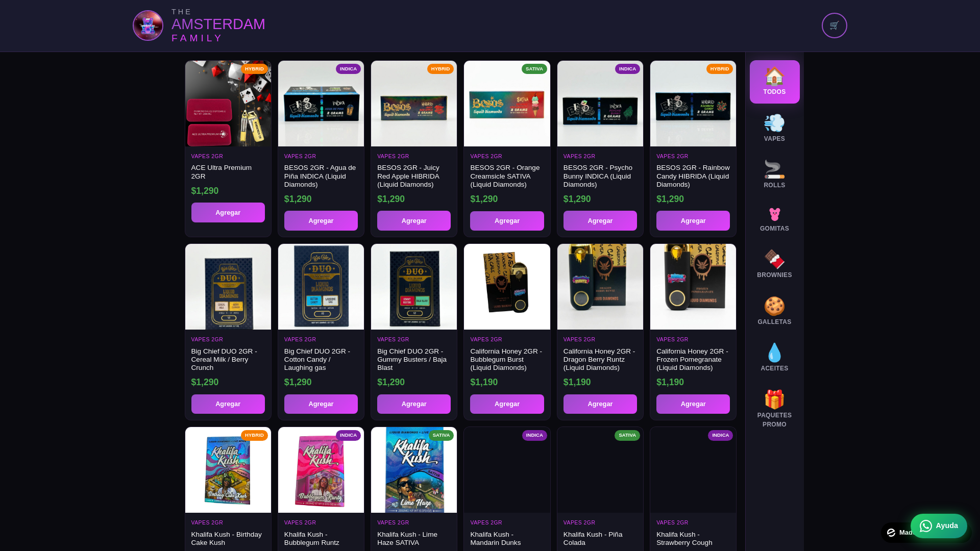Open WhatsApp Ayuda help chat
The image size is (980, 551).
pos(939,526)
